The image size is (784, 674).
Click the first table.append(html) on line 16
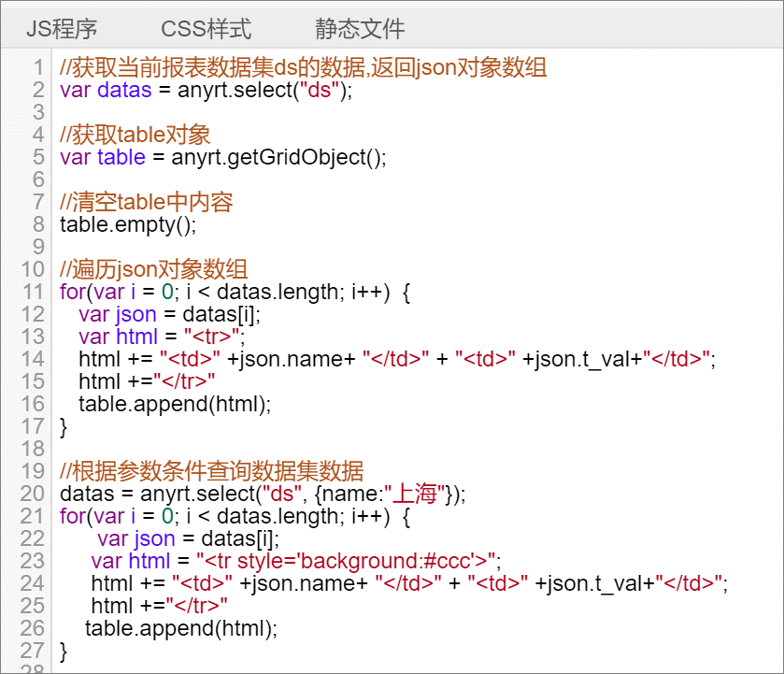coord(175,404)
